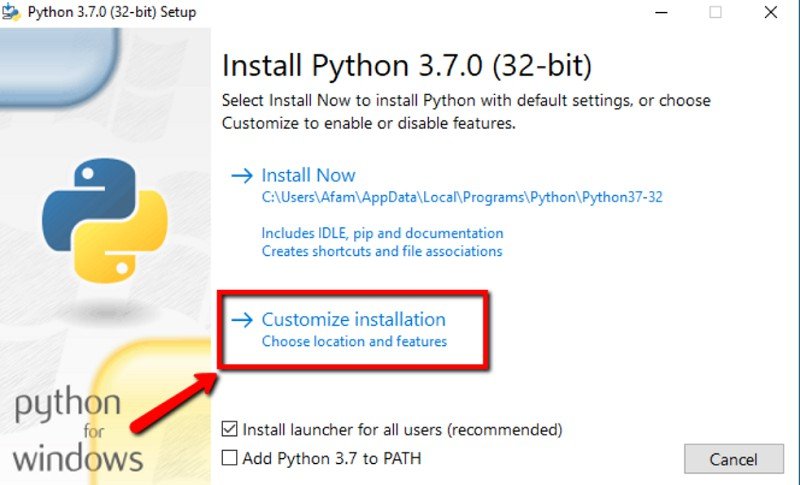Enable Add Python 3.7 to PATH checkbox

[230, 458]
